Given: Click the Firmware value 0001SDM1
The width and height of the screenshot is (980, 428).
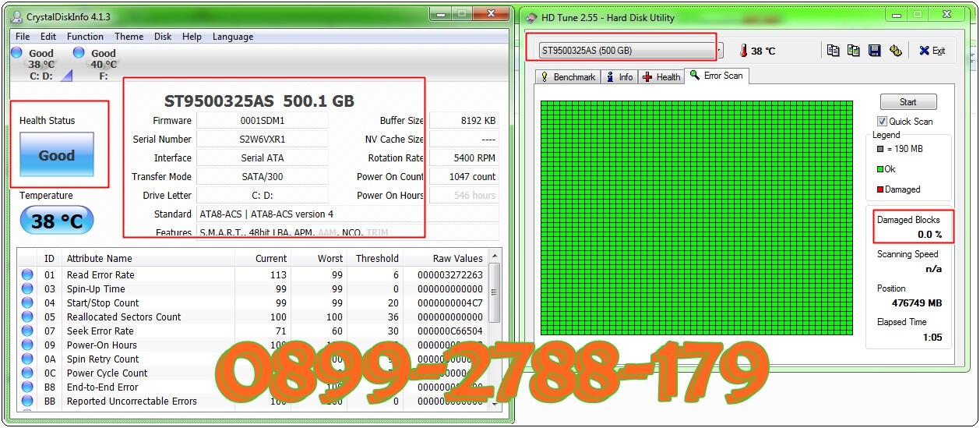Looking at the screenshot, I should [263, 121].
